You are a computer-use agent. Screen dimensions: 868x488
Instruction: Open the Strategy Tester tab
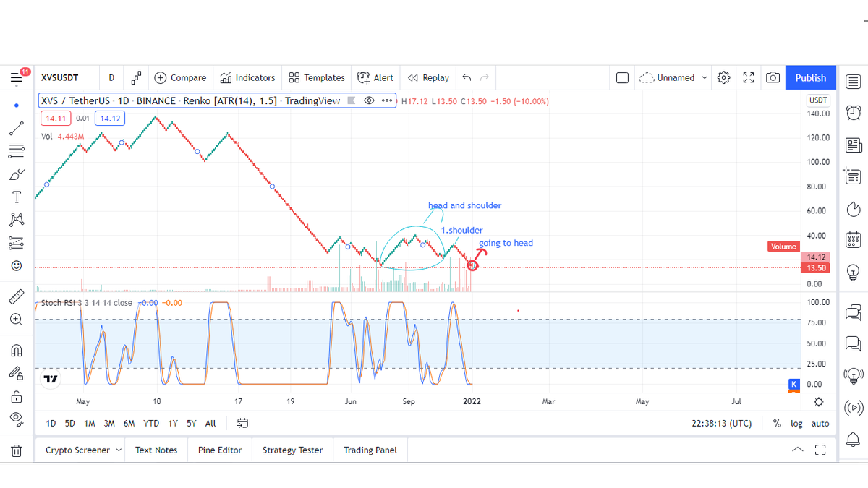click(292, 450)
